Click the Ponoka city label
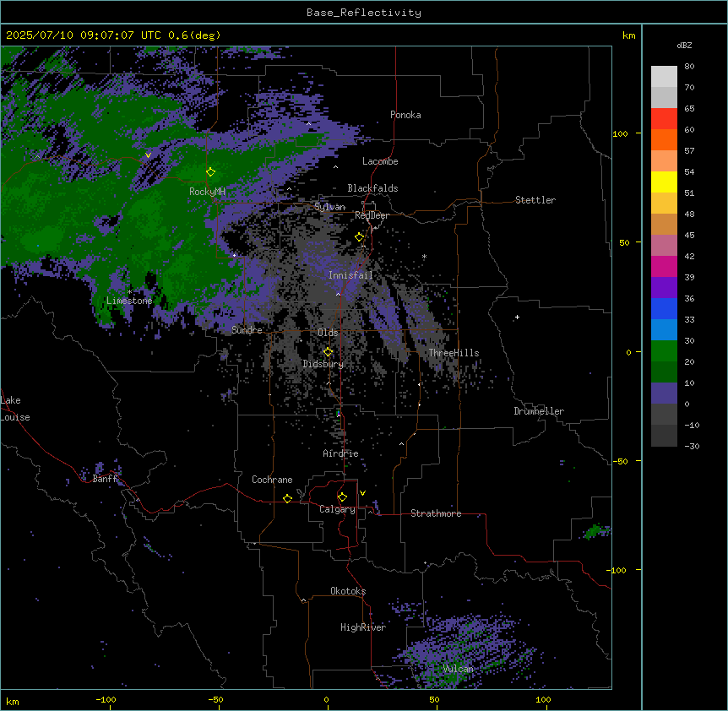 tap(405, 115)
